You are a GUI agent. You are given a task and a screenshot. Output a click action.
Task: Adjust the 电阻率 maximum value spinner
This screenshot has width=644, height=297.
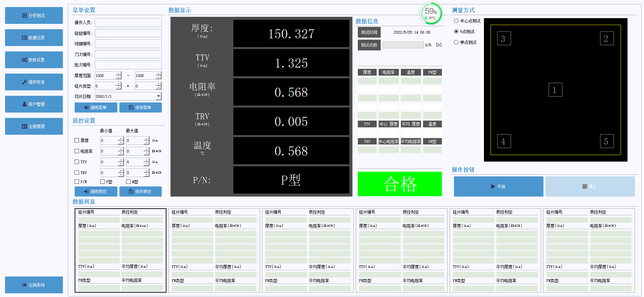146,151
